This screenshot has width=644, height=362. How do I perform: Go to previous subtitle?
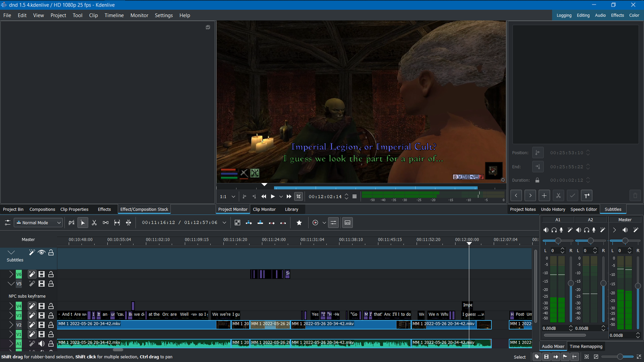[516, 196]
